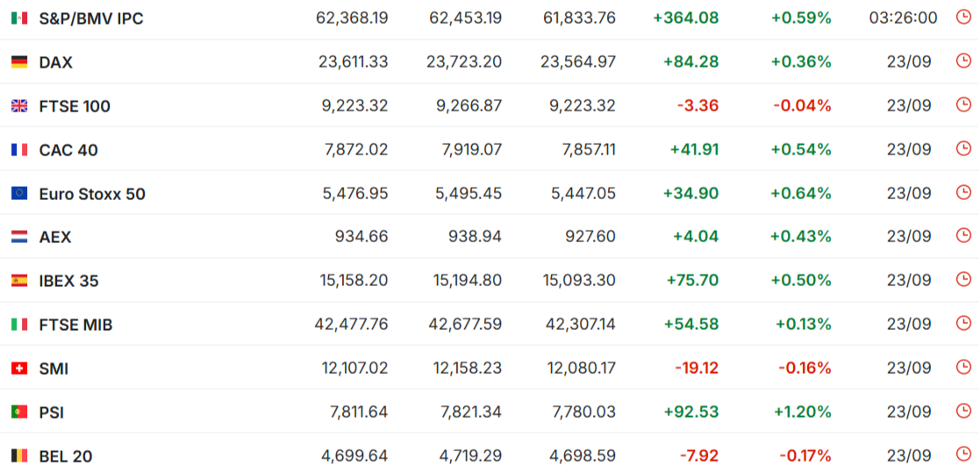Click the Swiss flag beside SMI
This screenshot has height=473, width=980.
[x=19, y=369]
